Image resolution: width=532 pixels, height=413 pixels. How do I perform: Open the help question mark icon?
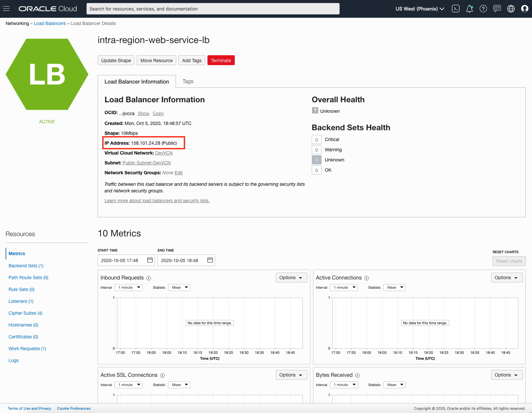point(483,9)
